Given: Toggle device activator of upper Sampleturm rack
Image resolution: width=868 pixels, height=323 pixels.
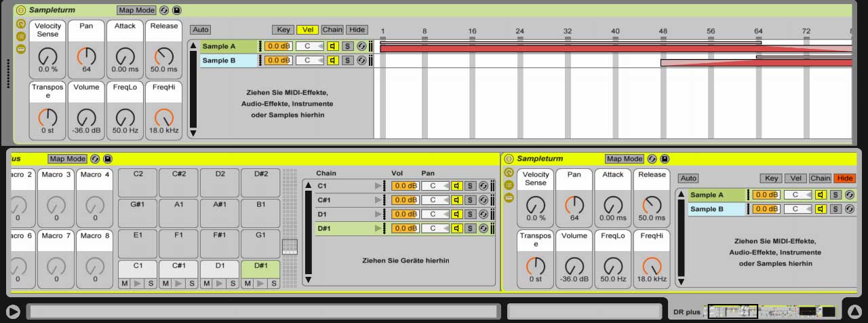Looking at the screenshot, I should (21, 10).
